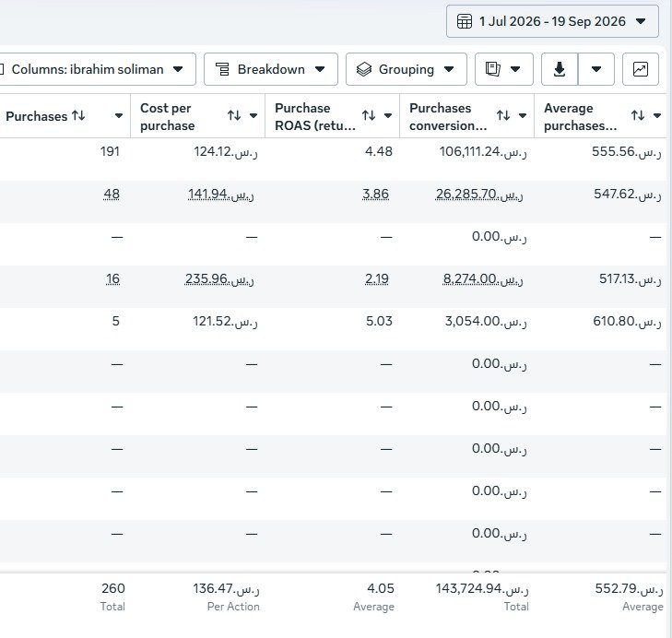Click the Cost per purchase column header
The width and height of the screenshot is (672, 638).
point(167,116)
